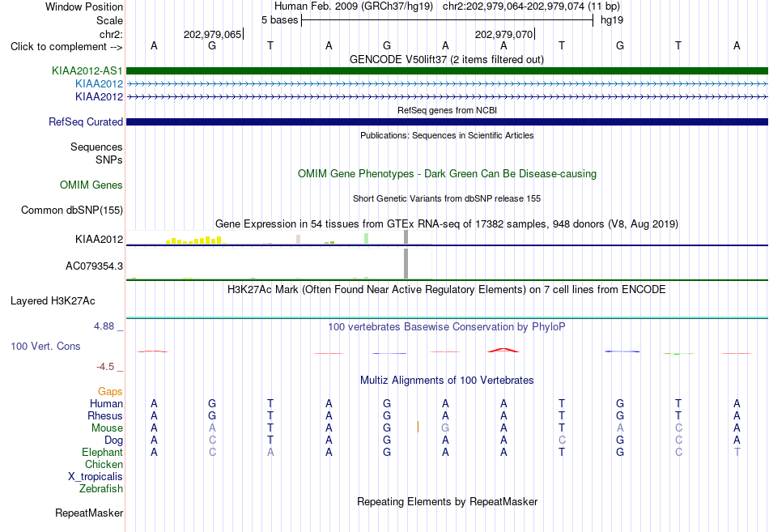Click the Scale row label
The height and width of the screenshot is (532, 769).
[109, 20]
